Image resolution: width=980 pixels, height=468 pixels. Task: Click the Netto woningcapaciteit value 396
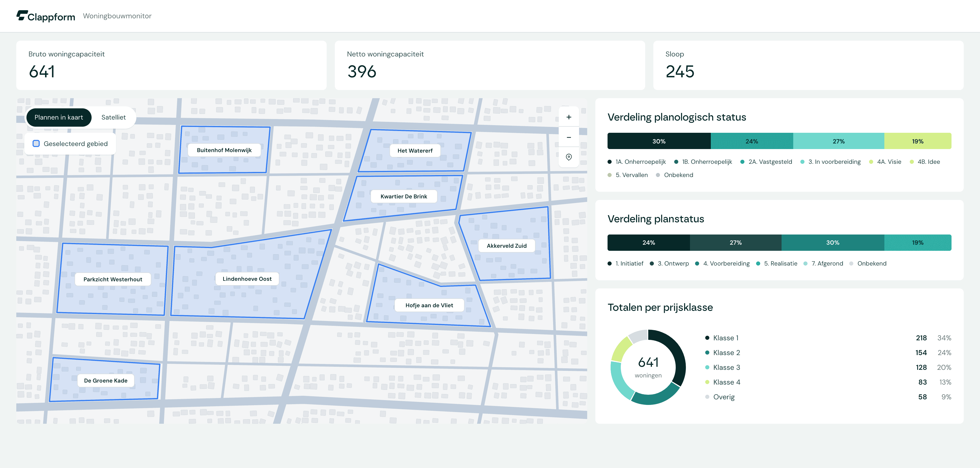click(x=362, y=71)
